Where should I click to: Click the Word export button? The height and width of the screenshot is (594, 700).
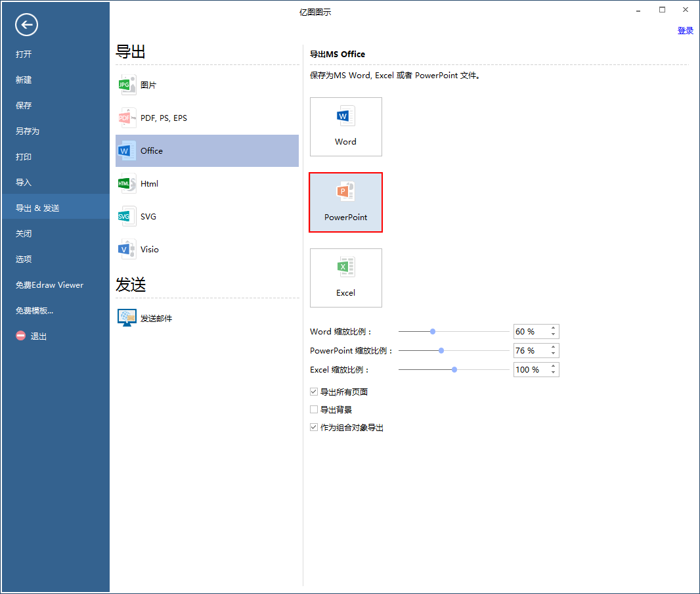click(x=345, y=127)
